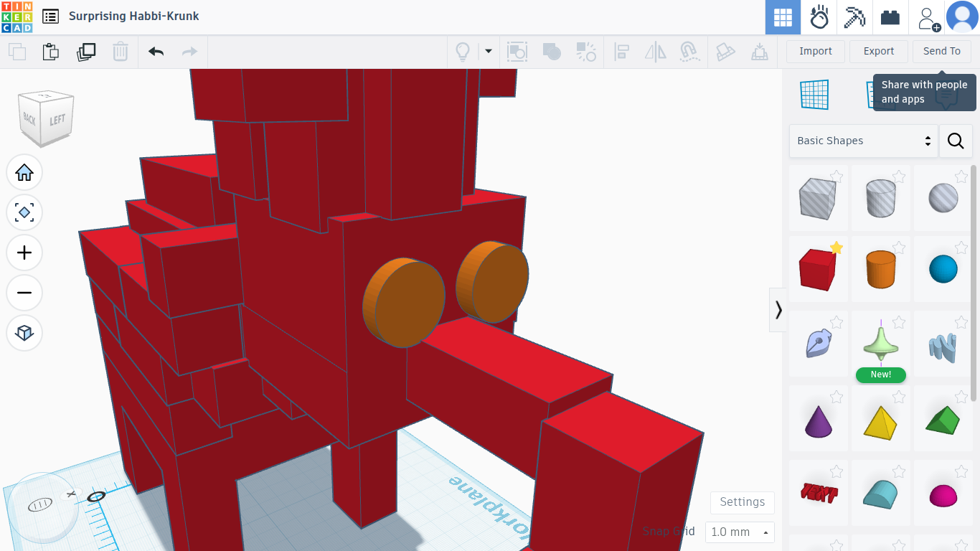Click the Undo arrow icon
The width and height of the screenshot is (980, 551).
156,52
